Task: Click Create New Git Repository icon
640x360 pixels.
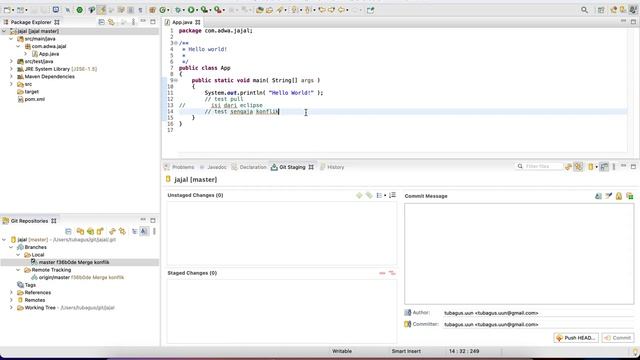Action: (x=100, y=231)
